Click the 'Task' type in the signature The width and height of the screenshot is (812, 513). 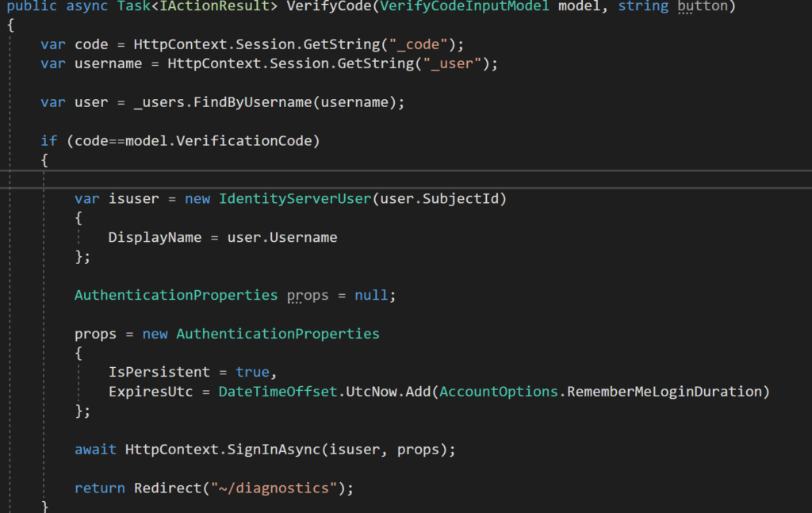133,6
